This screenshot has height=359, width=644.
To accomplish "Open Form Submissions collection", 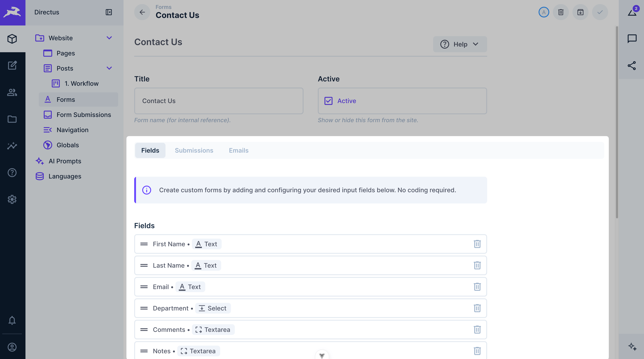I will (84, 115).
